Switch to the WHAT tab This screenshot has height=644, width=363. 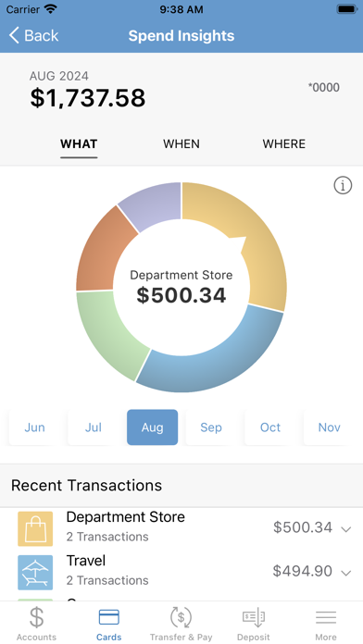79,144
